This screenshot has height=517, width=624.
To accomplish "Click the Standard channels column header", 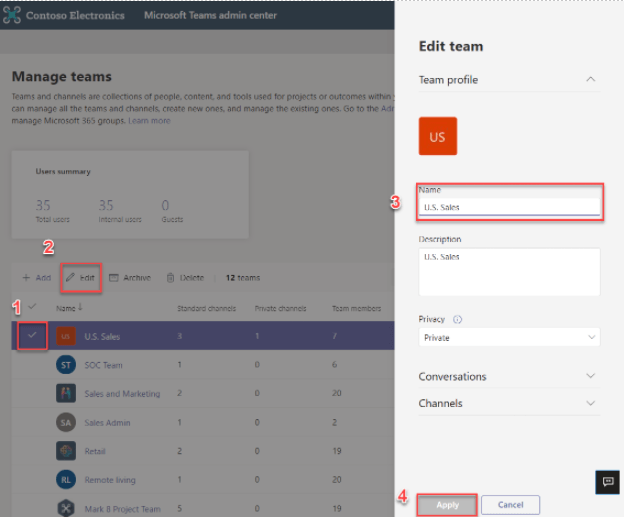I will 207,308.
